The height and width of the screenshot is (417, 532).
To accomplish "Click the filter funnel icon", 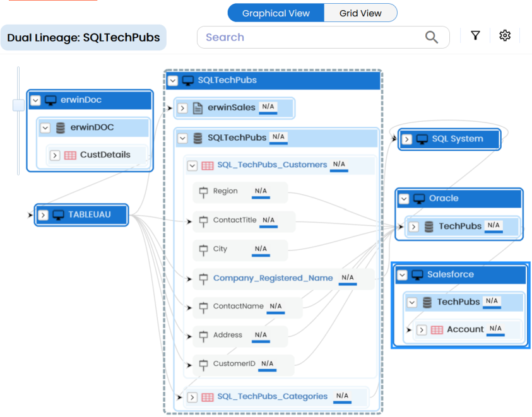I will (x=475, y=36).
